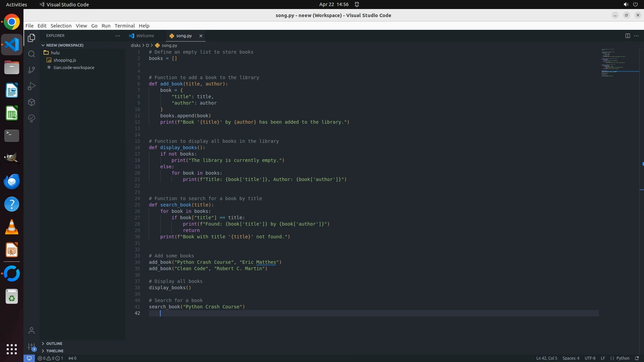644x362 pixels.
Task: Click the Accounts icon in activity bar
Action: tap(32, 330)
